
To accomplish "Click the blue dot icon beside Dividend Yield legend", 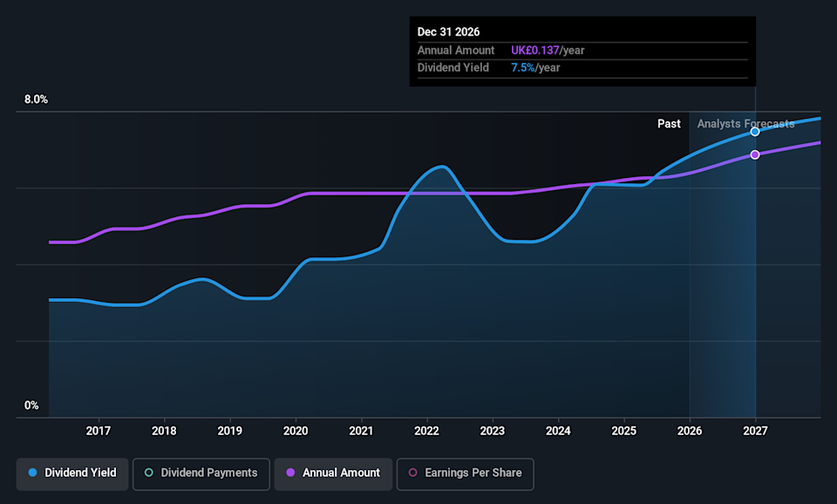I will (32, 473).
